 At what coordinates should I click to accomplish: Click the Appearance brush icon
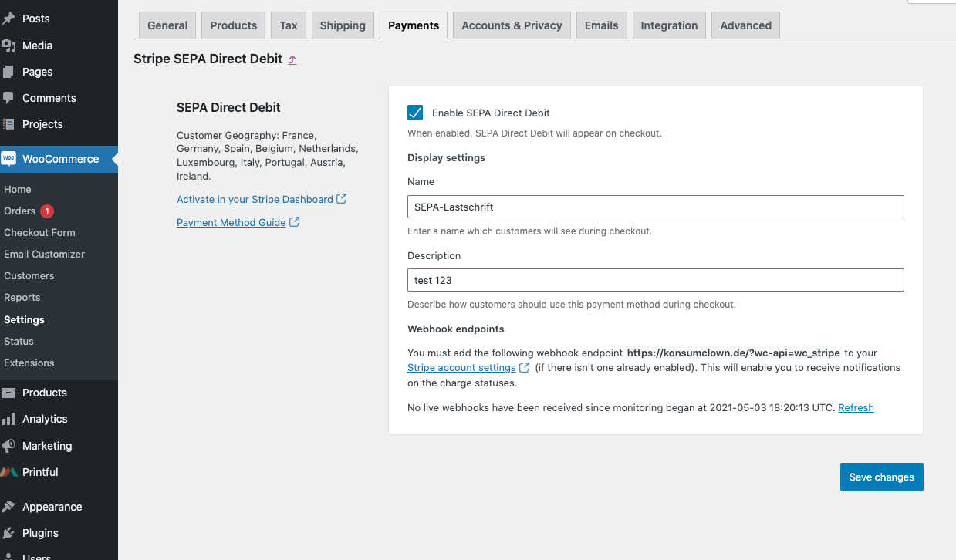click(x=8, y=507)
